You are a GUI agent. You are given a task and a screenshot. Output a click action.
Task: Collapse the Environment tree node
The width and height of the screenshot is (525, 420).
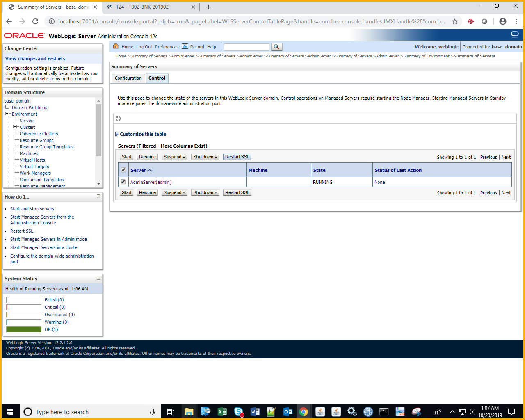click(7, 114)
